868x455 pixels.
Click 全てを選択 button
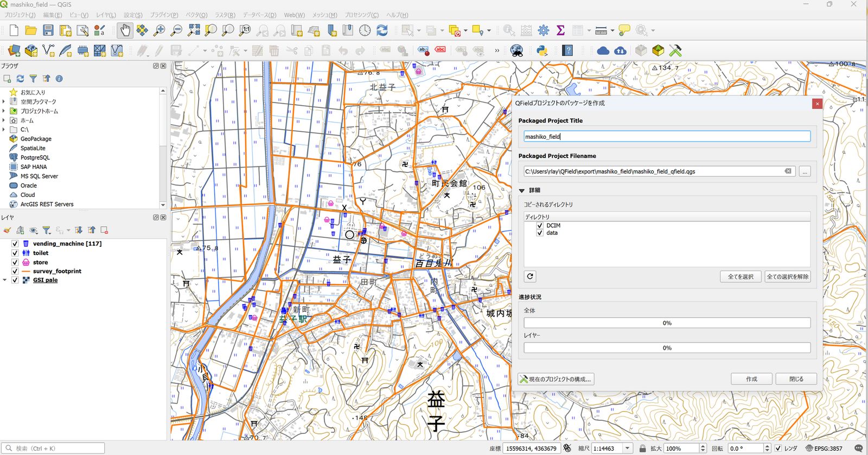tap(741, 277)
